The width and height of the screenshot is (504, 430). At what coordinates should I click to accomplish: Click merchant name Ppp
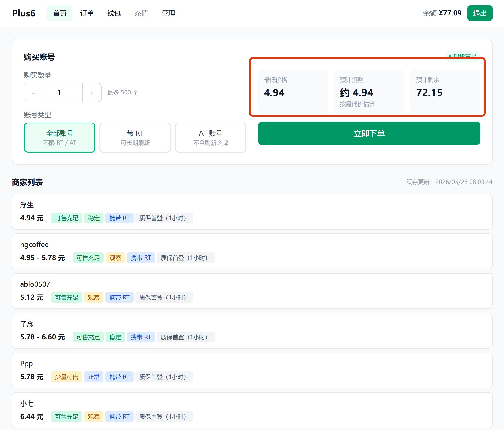pos(26,364)
